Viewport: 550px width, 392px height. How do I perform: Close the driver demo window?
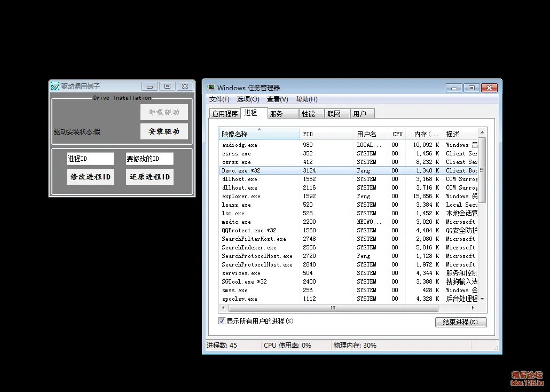[x=184, y=86]
